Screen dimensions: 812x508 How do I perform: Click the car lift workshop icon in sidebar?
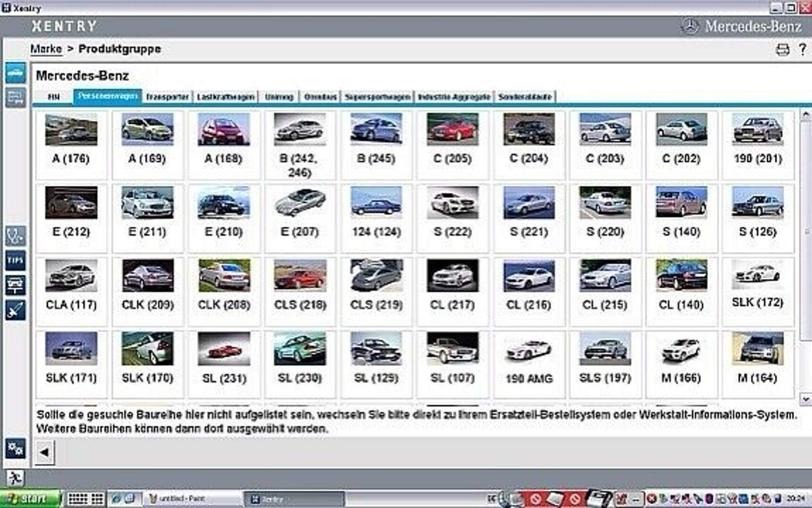[15, 285]
